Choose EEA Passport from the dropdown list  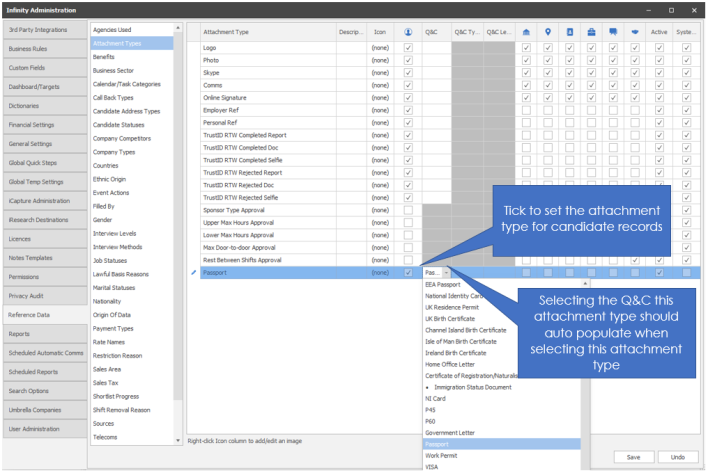click(443, 285)
